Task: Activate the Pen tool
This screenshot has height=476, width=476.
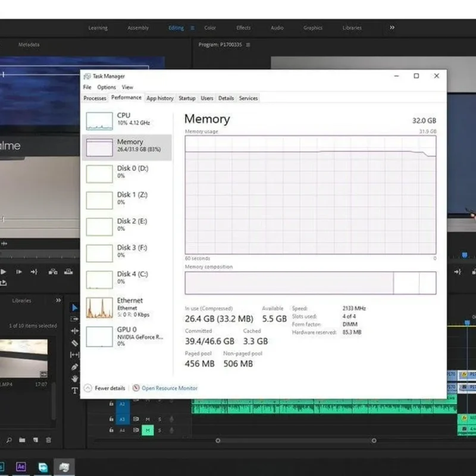Action: coord(75,367)
